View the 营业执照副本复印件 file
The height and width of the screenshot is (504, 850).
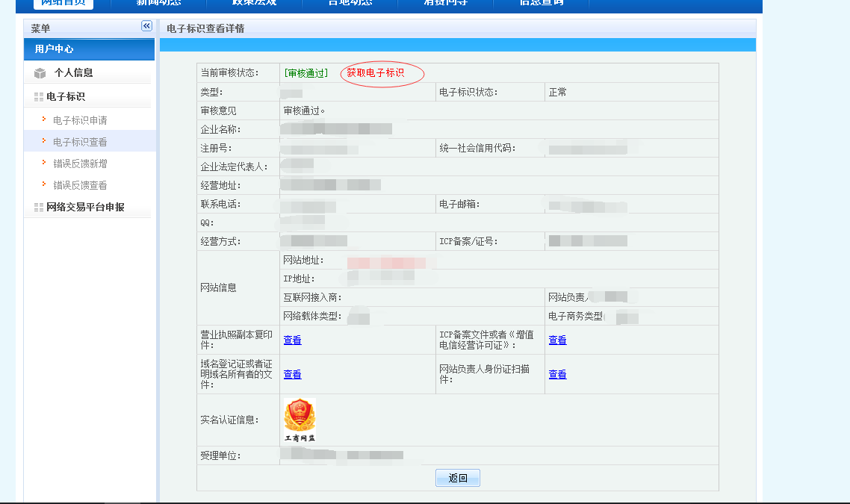[x=292, y=340]
